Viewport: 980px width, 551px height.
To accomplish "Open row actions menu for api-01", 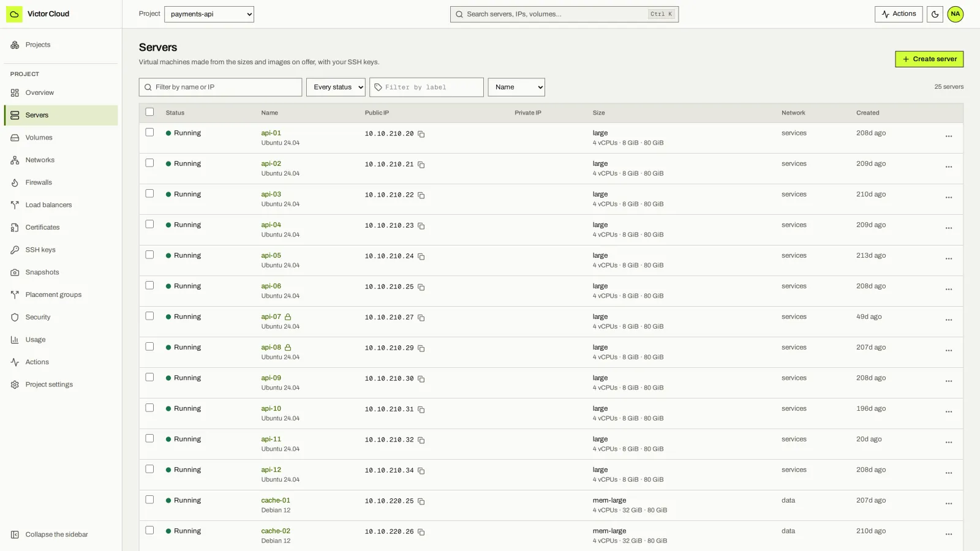I will click(948, 137).
